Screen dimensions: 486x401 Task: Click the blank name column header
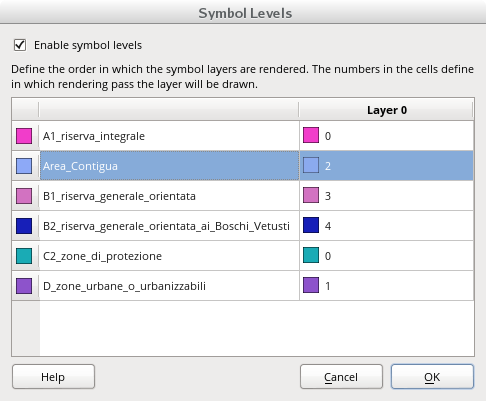coord(169,110)
